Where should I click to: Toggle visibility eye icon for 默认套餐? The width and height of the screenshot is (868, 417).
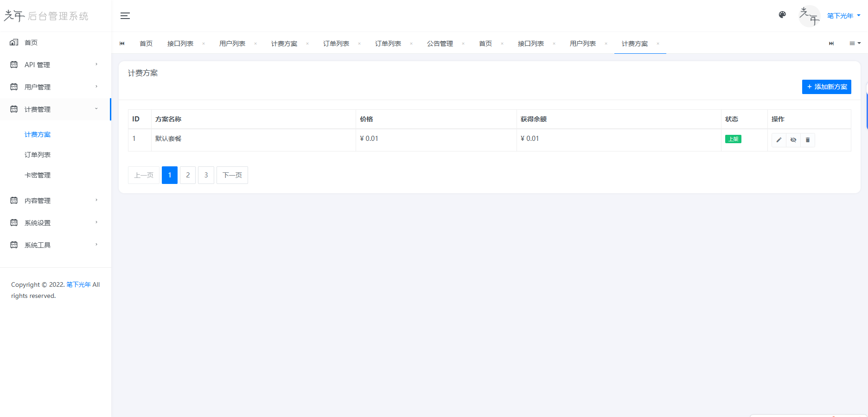pyautogui.click(x=793, y=140)
